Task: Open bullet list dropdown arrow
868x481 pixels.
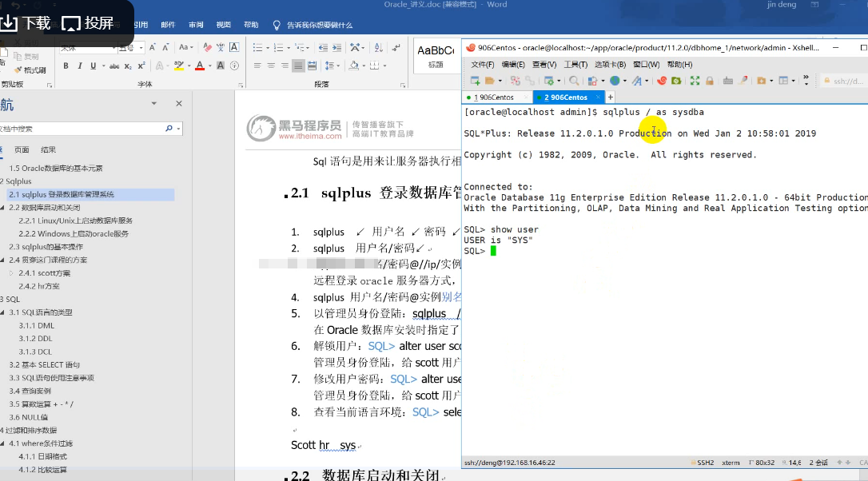Action: click(x=268, y=48)
